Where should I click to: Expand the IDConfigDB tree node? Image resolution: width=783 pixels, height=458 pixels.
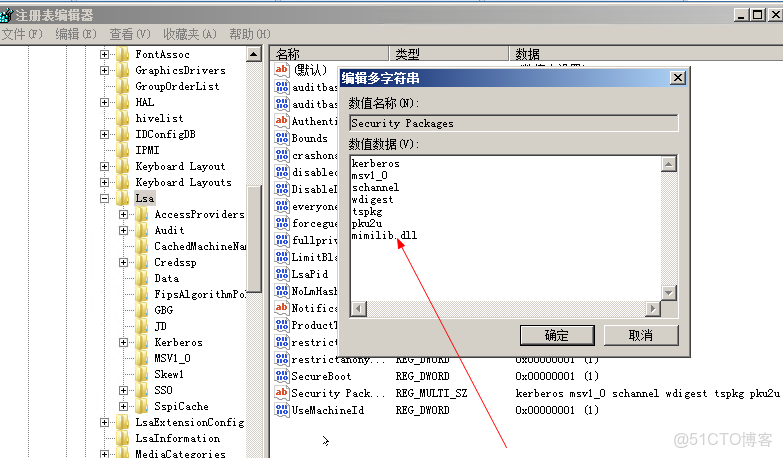[104, 134]
